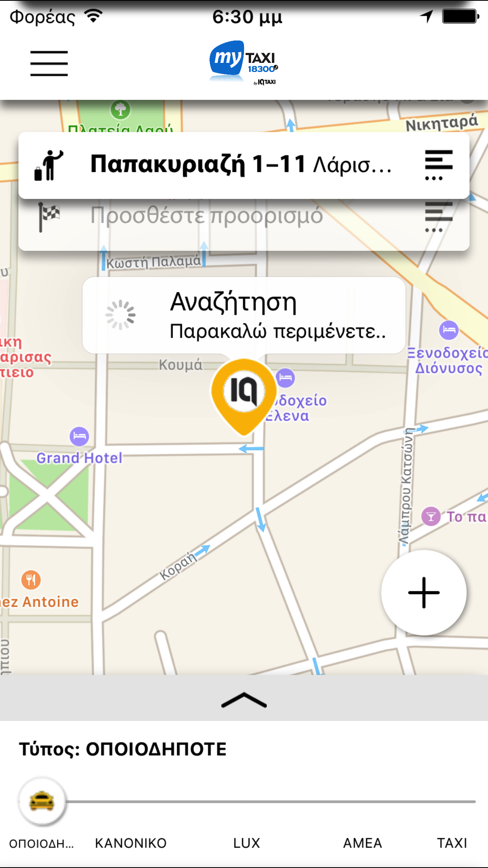Select the Grand Hotel map marker

pos(79,436)
